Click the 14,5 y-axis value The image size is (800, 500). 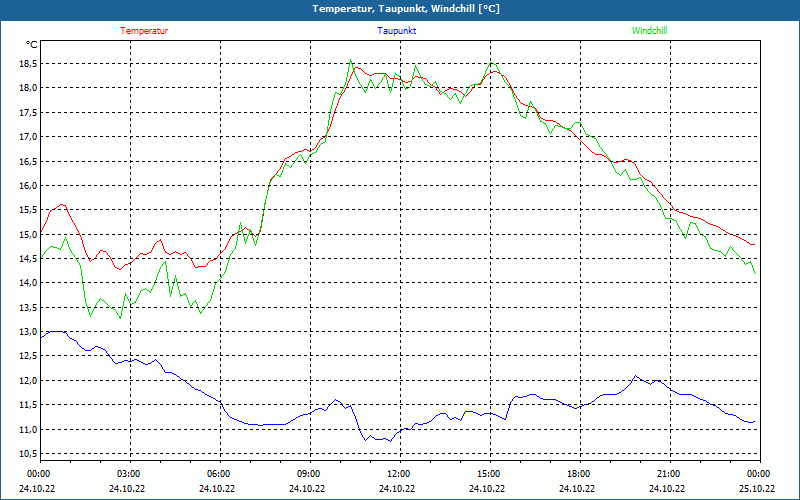(x=29, y=259)
